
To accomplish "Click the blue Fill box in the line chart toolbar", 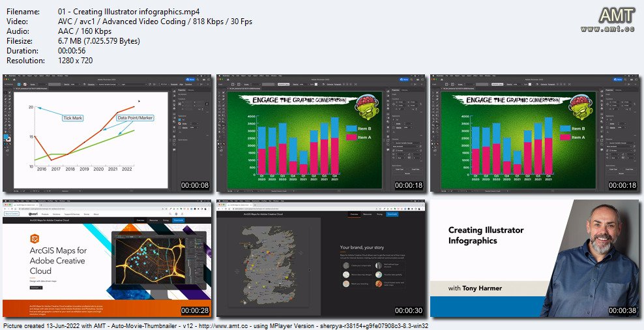I will pos(6,137).
